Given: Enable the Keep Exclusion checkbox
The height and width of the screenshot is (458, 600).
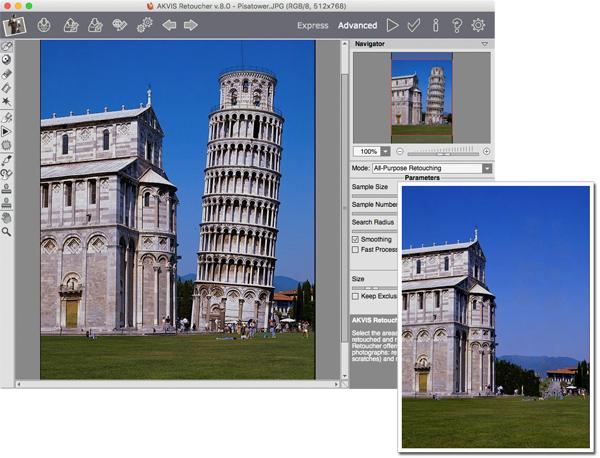Looking at the screenshot, I should (355, 296).
